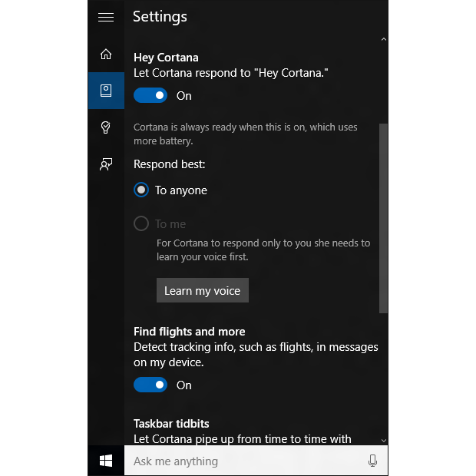Viewport: 476px width, 476px height.
Task: Disable the Find flights and more toggle
Action: click(150, 385)
